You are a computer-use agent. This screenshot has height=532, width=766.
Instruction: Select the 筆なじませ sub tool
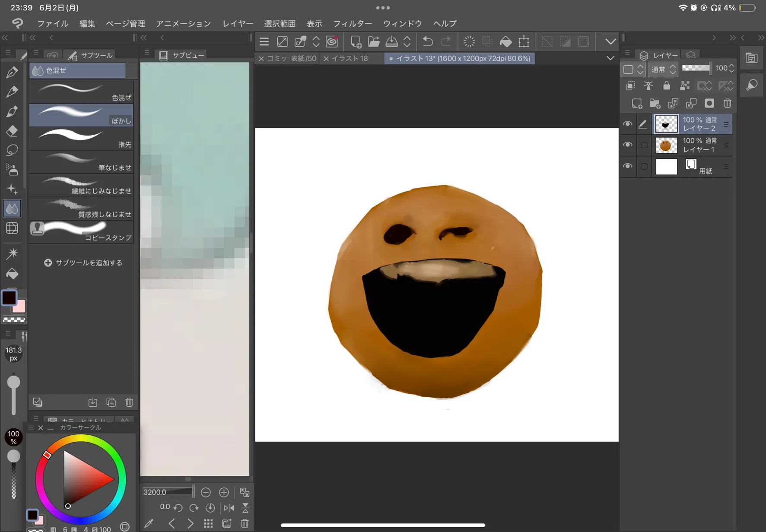[x=81, y=161]
